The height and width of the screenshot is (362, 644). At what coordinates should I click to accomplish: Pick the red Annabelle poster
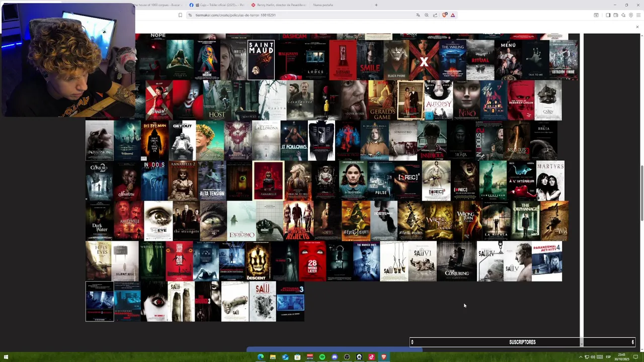pos(269,180)
